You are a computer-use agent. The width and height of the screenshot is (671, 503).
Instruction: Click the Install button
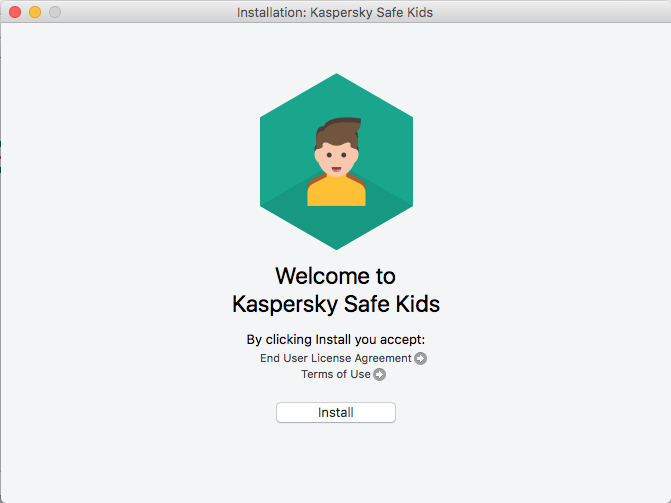coord(335,412)
